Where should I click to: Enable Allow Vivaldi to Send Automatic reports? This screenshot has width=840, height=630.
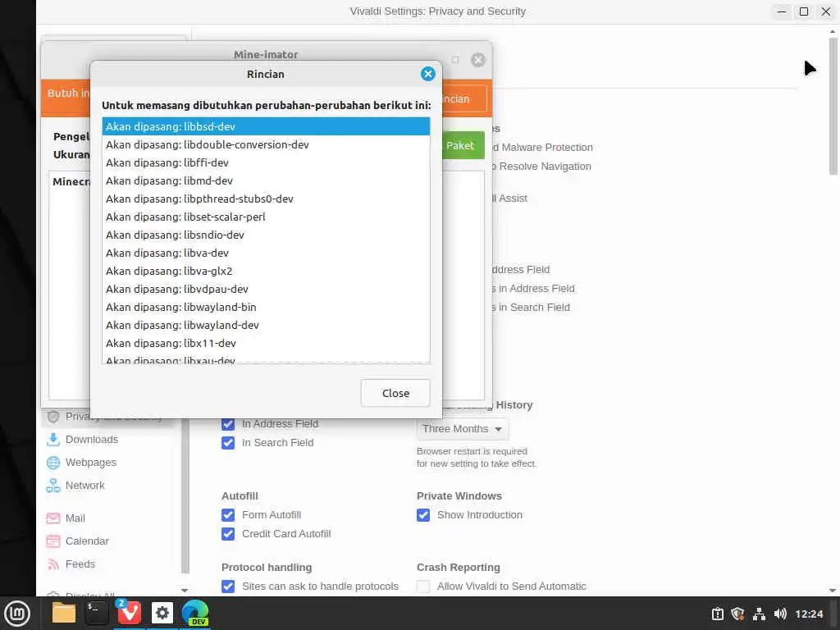click(422, 587)
